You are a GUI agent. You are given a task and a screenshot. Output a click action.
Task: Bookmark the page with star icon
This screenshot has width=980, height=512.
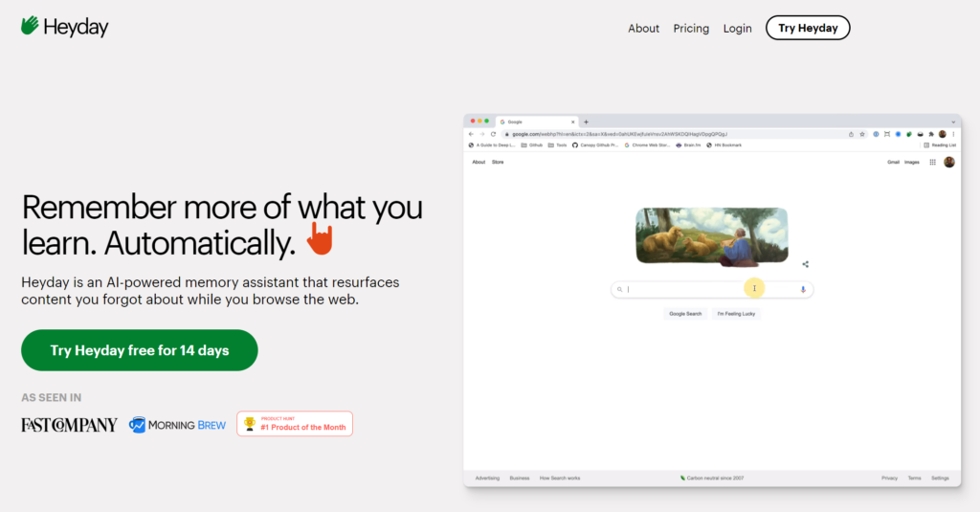pos(862,134)
